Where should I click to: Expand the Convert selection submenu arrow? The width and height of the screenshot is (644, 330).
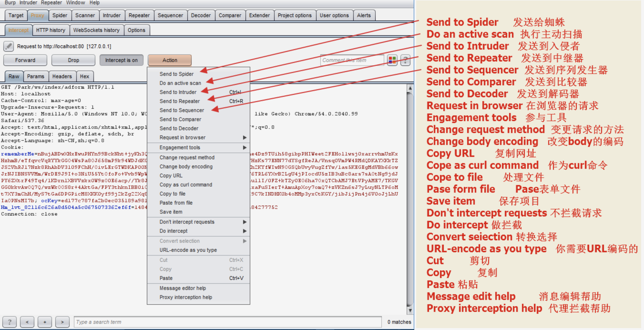click(x=245, y=241)
